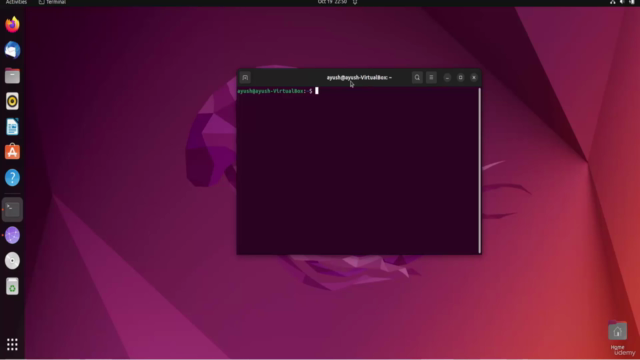Click the Terminal vertical scrollbar
Screen dimensions: 640x360
(480, 170)
